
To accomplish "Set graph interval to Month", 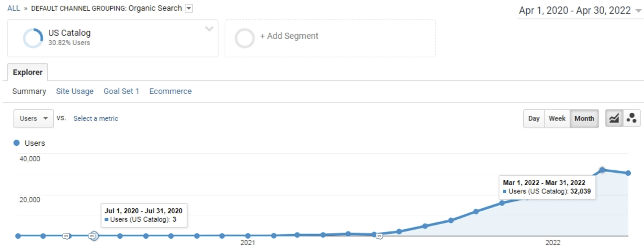I will (584, 118).
